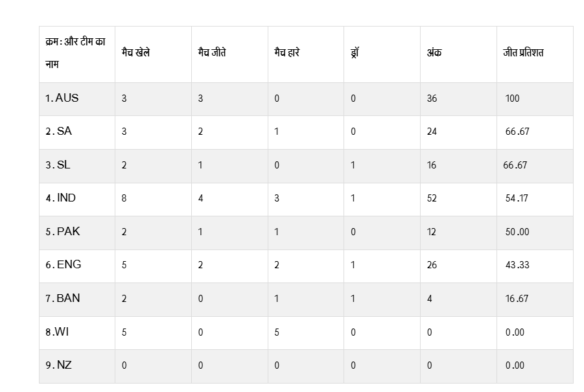584x392 pixels.
Task: Select the '6. ENG' team cell
Action: pyautogui.click(x=63, y=265)
